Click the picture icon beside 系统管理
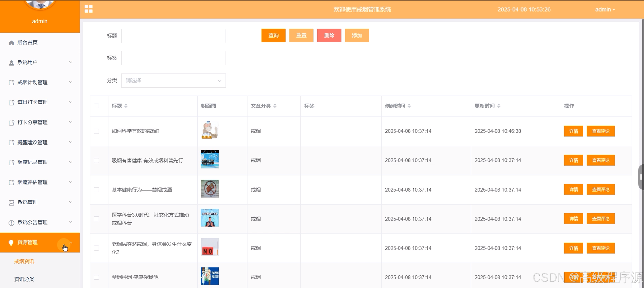 pyautogui.click(x=11, y=202)
